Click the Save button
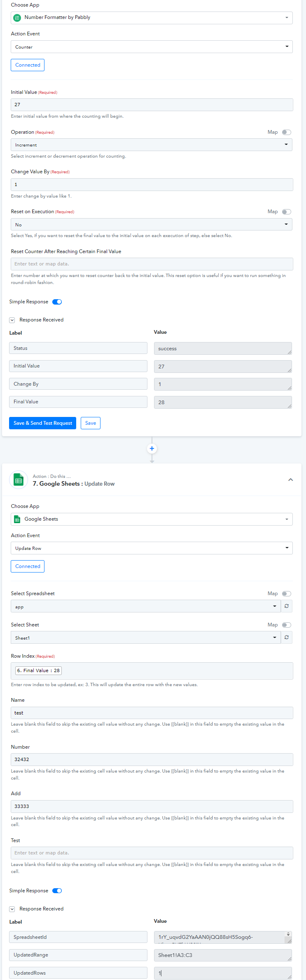 click(91, 423)
